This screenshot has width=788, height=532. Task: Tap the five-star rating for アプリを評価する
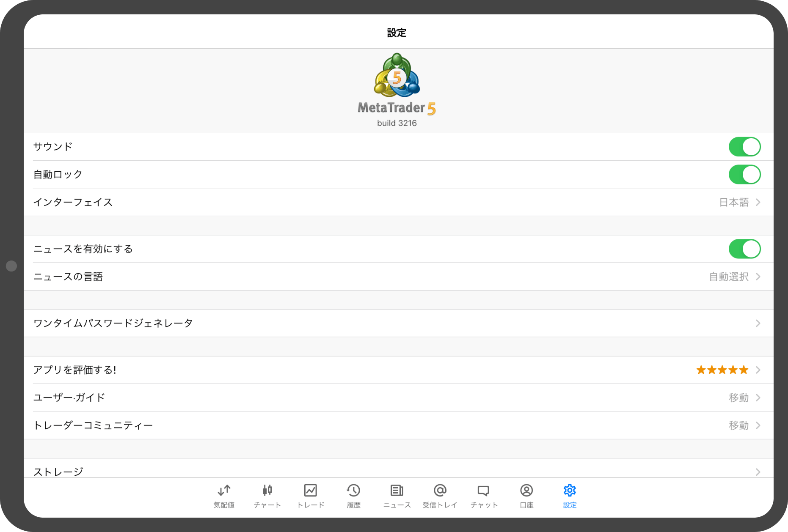[722, 370]
